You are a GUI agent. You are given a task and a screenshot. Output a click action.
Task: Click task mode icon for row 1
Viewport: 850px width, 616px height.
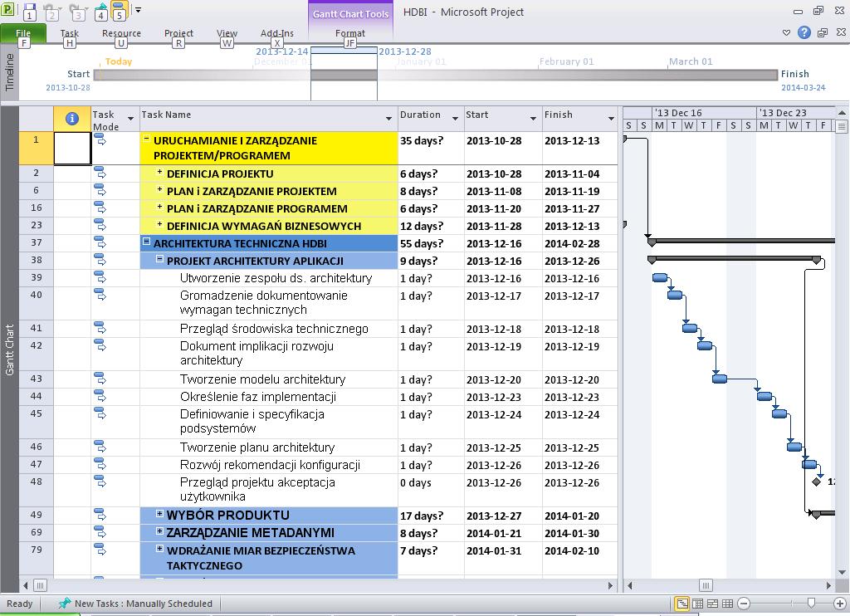tap(100, 140)
